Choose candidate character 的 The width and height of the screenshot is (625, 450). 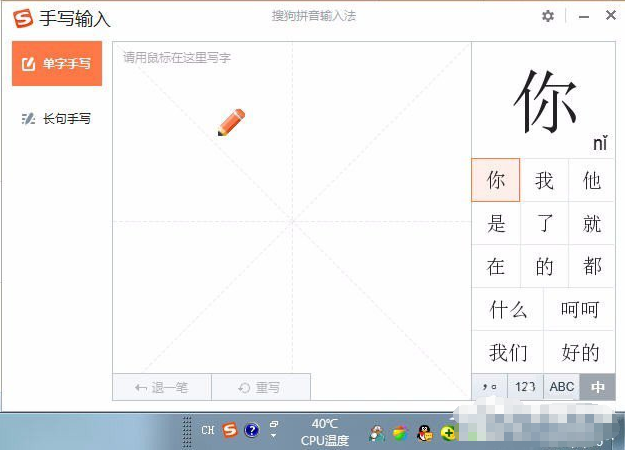pos(544,266)
